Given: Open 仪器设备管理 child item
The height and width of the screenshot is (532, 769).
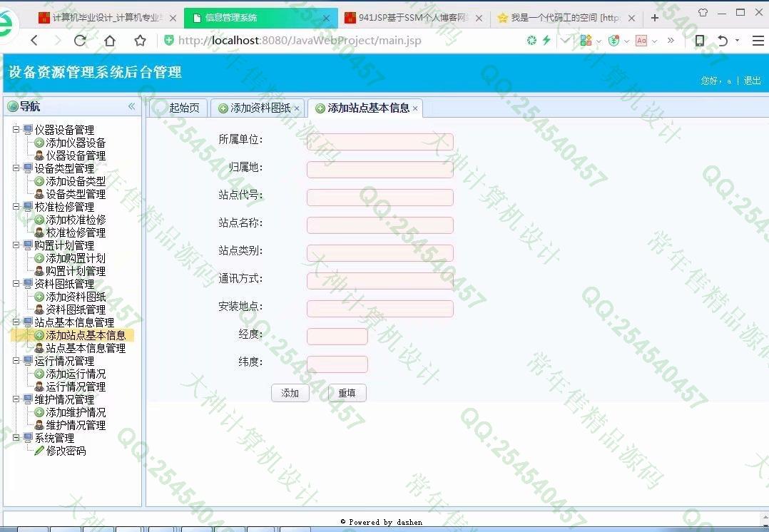Looking at the screenshot, I should pos(75,155).
